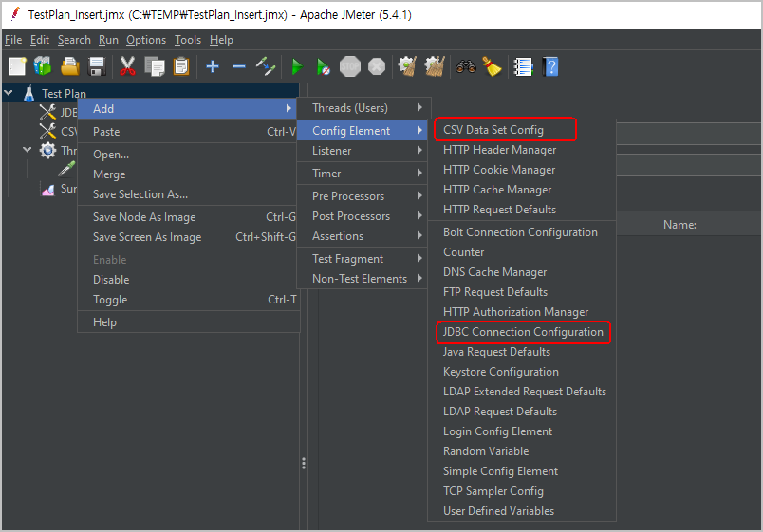Click Save Selection As... entry
Image resolution: width=763 pixels, height=532 pixels.
point(189,194)
